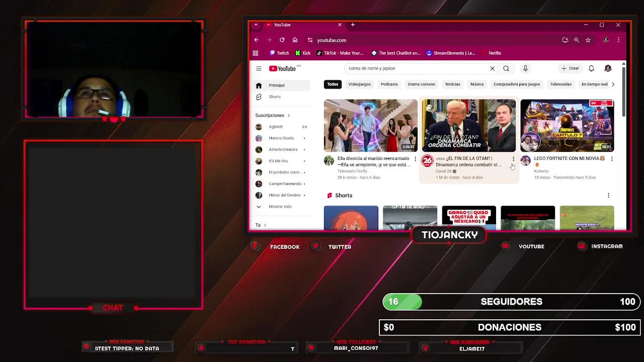This screenshot has width=644, height=362.
Task: Play the LEGO Fortnite live thumbnail
Action: (567, 126)
